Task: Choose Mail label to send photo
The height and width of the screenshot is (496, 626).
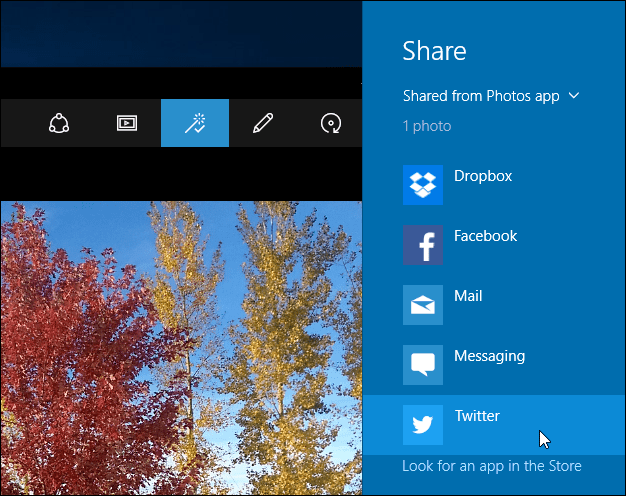Action: coord(468,296)
